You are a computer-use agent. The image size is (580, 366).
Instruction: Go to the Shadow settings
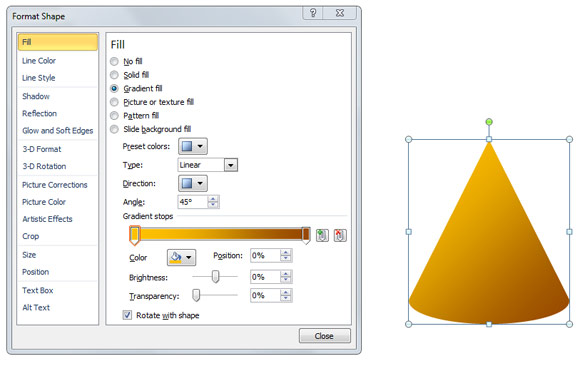click(36, 97)
